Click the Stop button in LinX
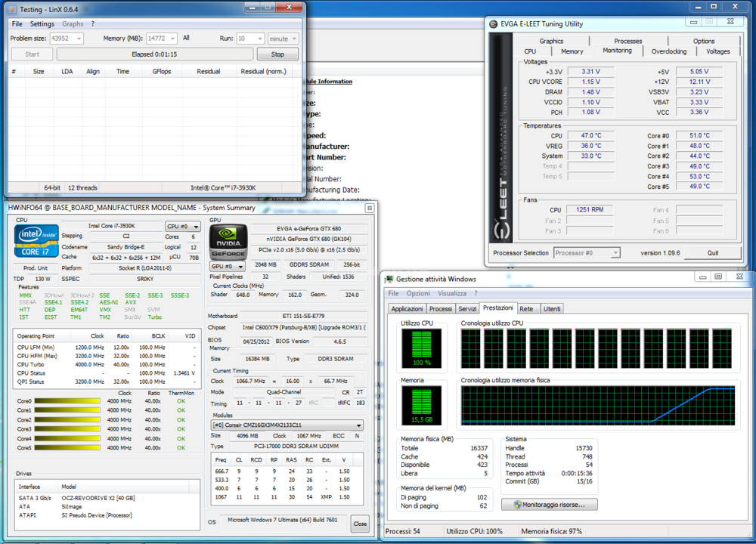This screenshot has width=756, height=544. [x=277, y=54]
